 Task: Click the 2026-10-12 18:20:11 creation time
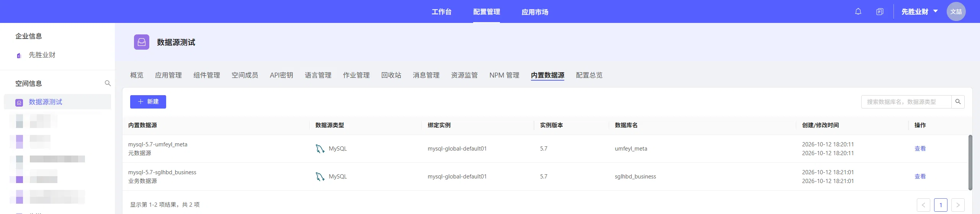coord(828,144)
